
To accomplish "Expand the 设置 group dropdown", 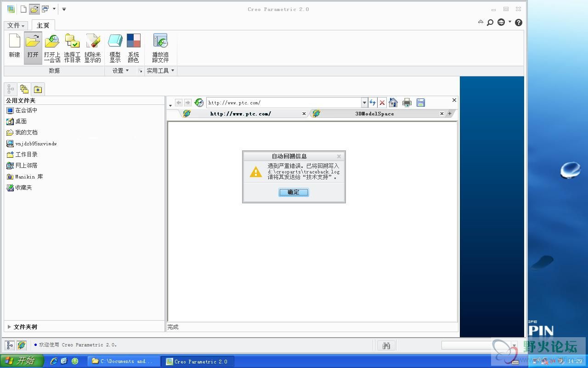I will [x=120, y=70].
